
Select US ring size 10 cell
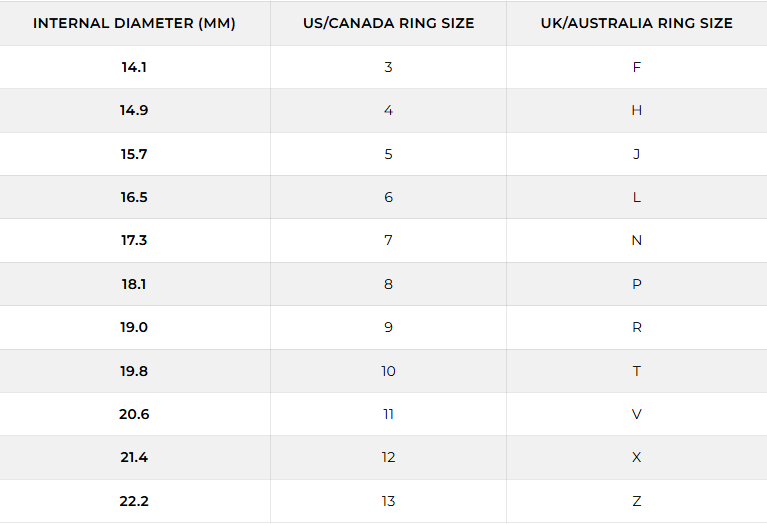click(x=388, y=371)
